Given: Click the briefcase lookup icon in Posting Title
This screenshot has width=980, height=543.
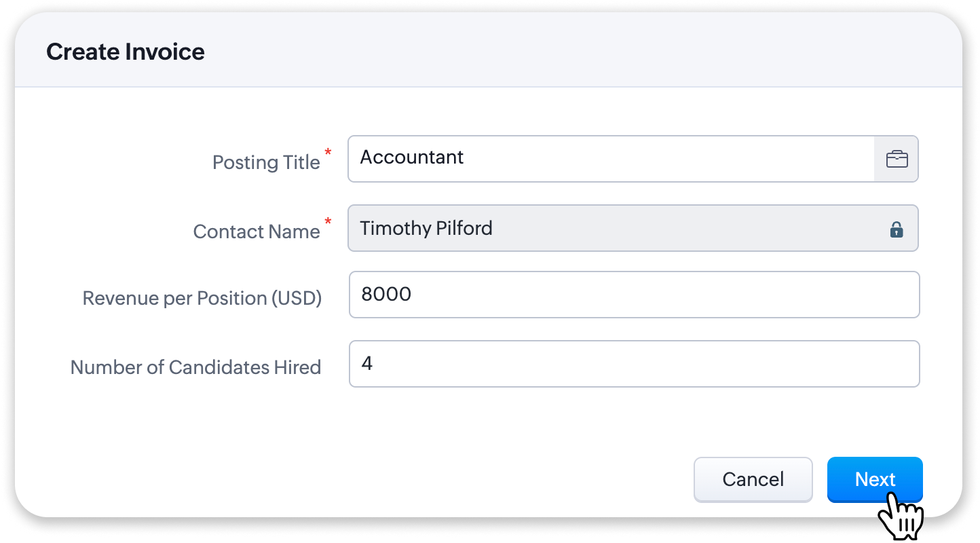Looking at the screenshot, I should pos(897,160).
